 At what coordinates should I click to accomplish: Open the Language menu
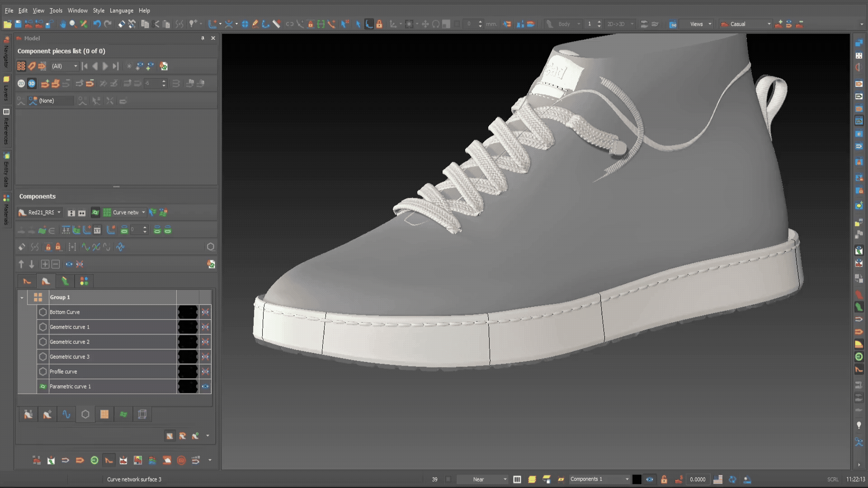[x=121, y=10]
